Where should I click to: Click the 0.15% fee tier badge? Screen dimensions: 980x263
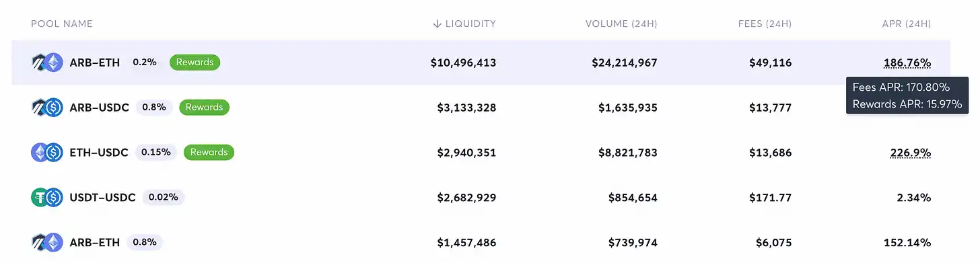[x=156, y=153]
